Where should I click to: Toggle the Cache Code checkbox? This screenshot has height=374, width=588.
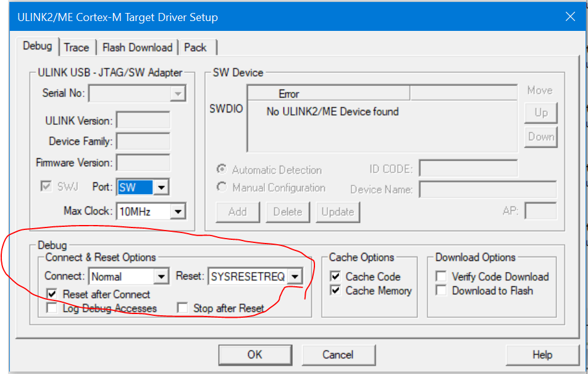335,277
